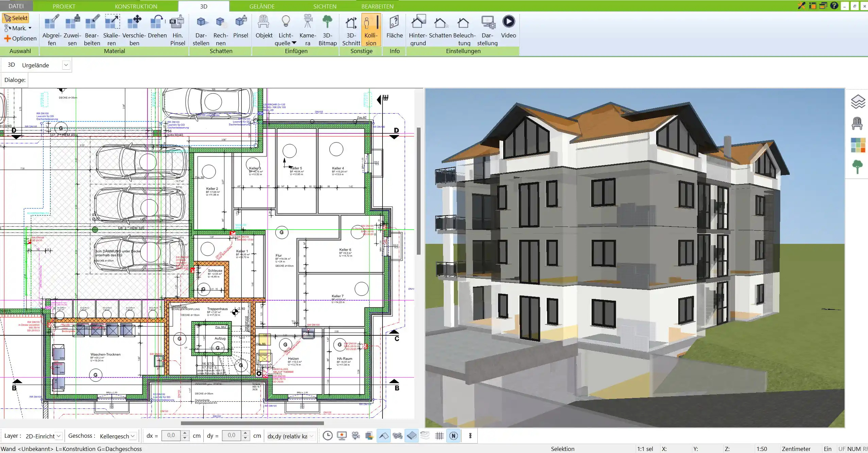Expand the Layer 2D-Einrichtung dropdown
This screenshot has width=868, height=453.
coord(58,436)
